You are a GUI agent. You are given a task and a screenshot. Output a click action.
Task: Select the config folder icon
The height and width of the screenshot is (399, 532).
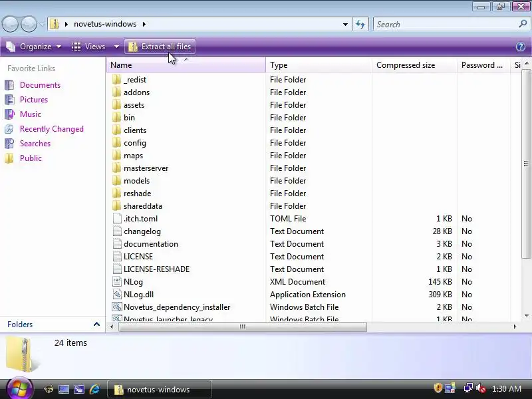tap(117, 142)
